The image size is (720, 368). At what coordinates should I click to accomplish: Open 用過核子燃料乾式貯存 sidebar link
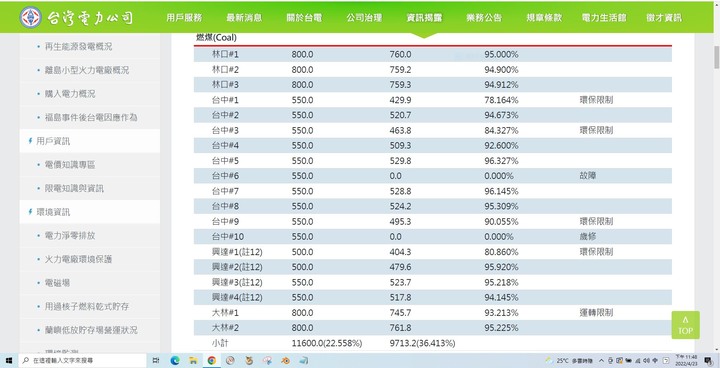[87, 306]
